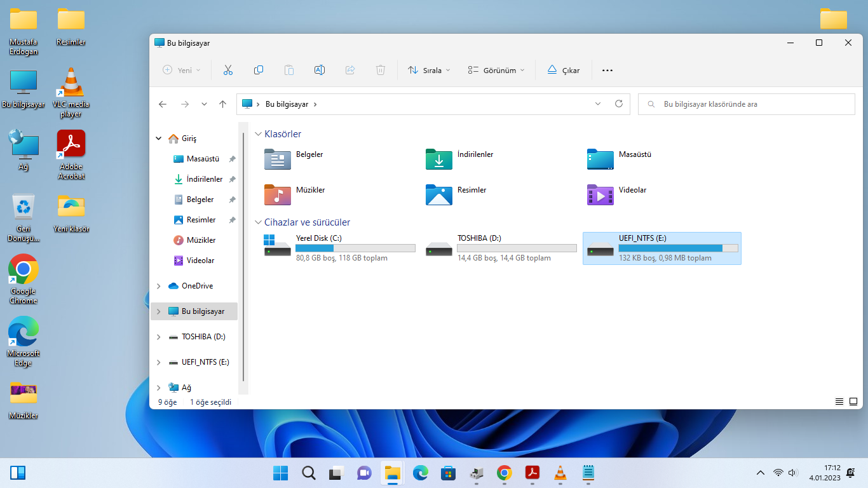Viewport: 868px width, 488px height.
Task: Select the İndirilenler folder icon
Action: click(439, 159)
